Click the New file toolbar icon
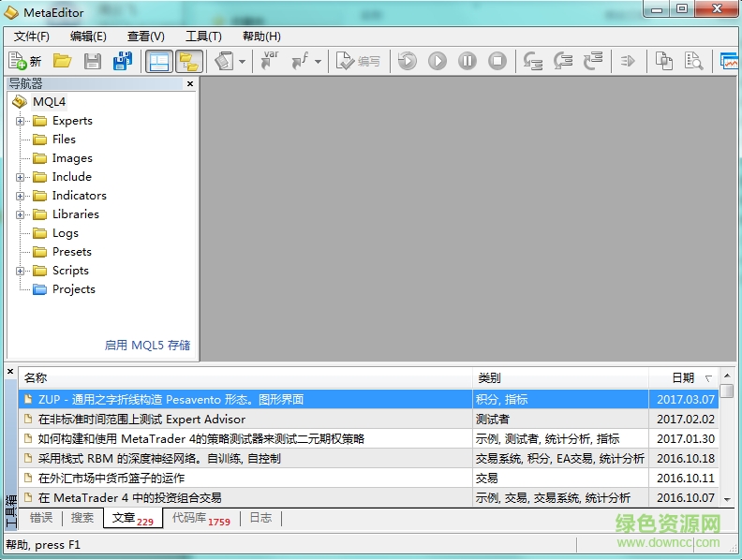Viewport: 742px width, 560px height. [x=24, y=61]
